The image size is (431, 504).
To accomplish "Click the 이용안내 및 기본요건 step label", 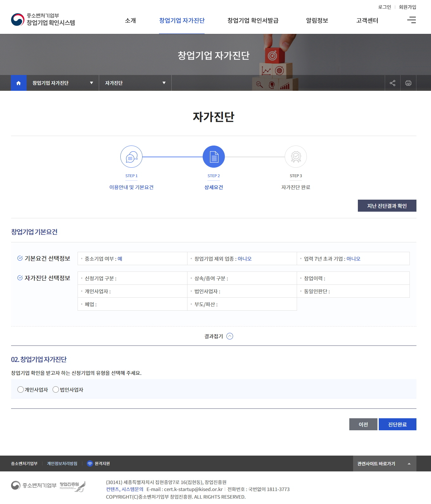I will 131,187.
